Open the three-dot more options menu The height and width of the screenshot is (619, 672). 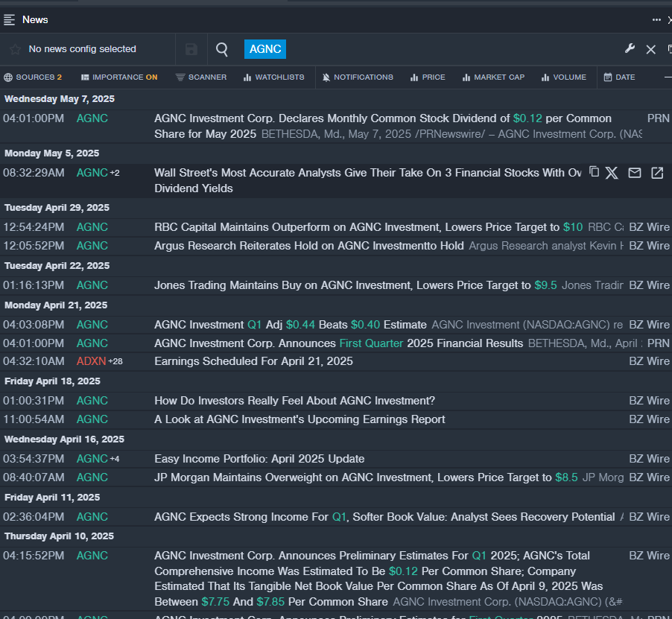(x=656, y=19)
